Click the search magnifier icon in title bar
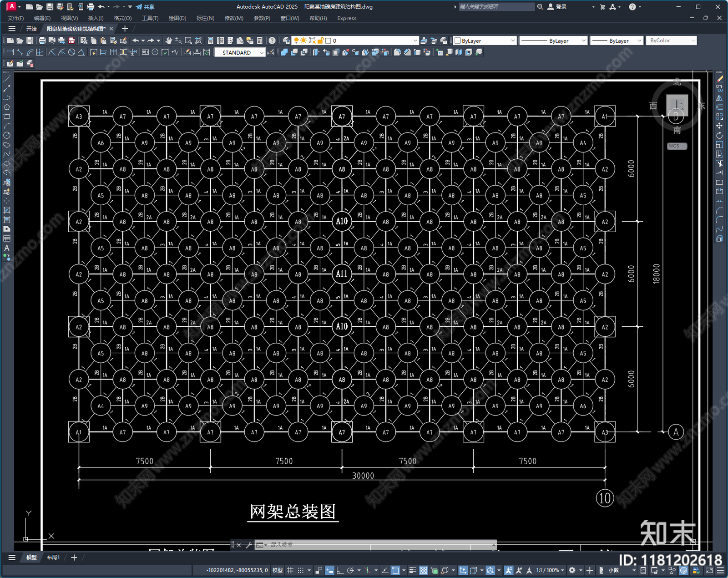Image resolution: width=728 pixels, height=578 pixels. click(x=540, y=7)
